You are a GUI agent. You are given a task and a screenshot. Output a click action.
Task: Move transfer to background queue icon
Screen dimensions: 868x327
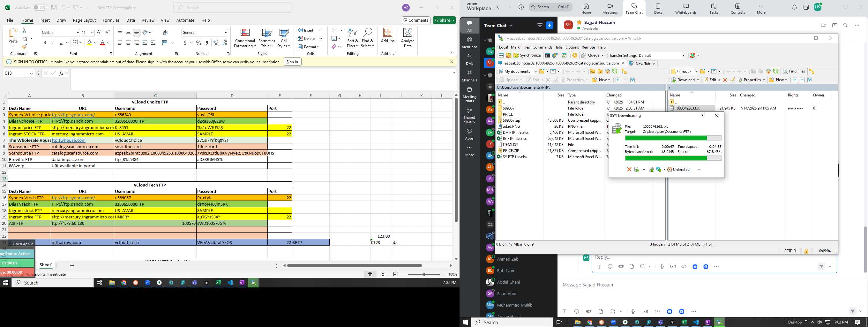tap(651, 170)
